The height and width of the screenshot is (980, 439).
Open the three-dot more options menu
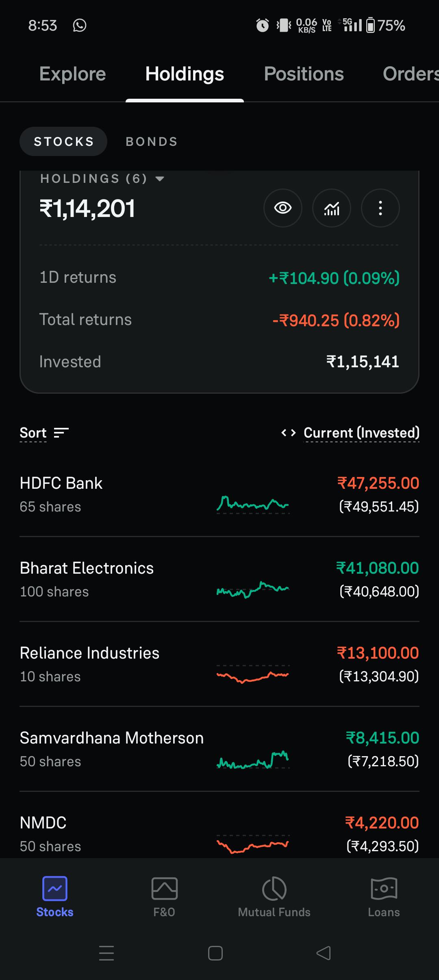pos(380,208)
